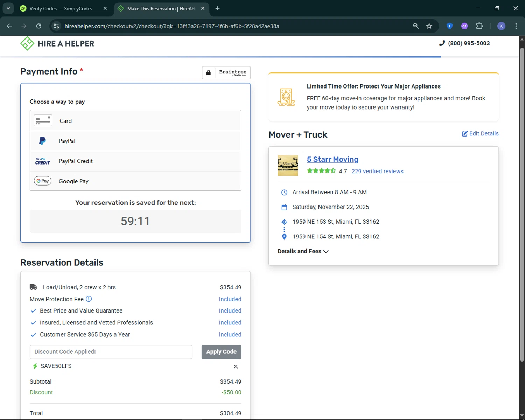
Task: Click the G Pay logo
Action: [x=43, y=181]
